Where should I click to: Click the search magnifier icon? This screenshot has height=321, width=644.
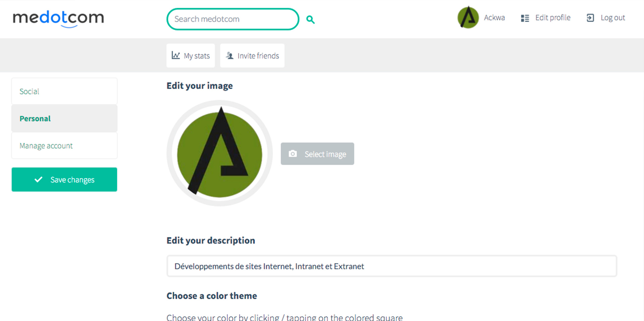[311, 19]
